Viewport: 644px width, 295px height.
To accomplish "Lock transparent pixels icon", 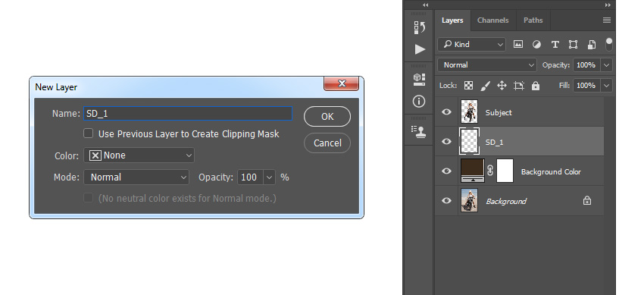I will 468,86.
